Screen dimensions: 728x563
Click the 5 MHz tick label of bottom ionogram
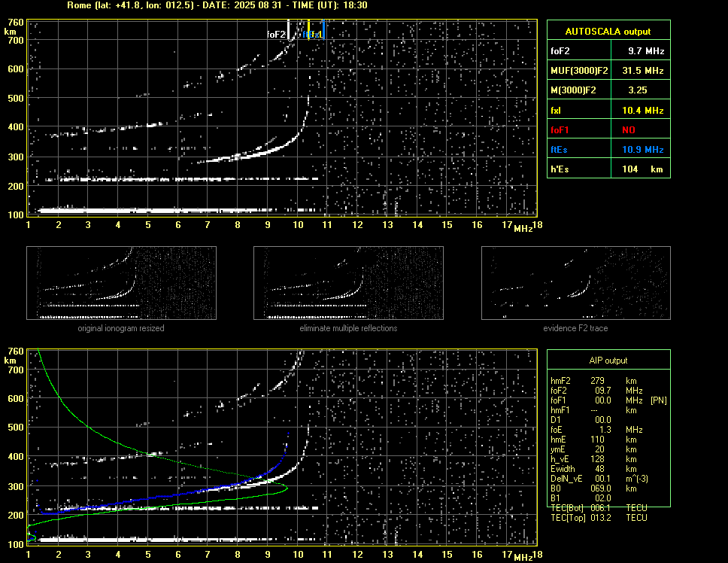(x=148, y=555)
